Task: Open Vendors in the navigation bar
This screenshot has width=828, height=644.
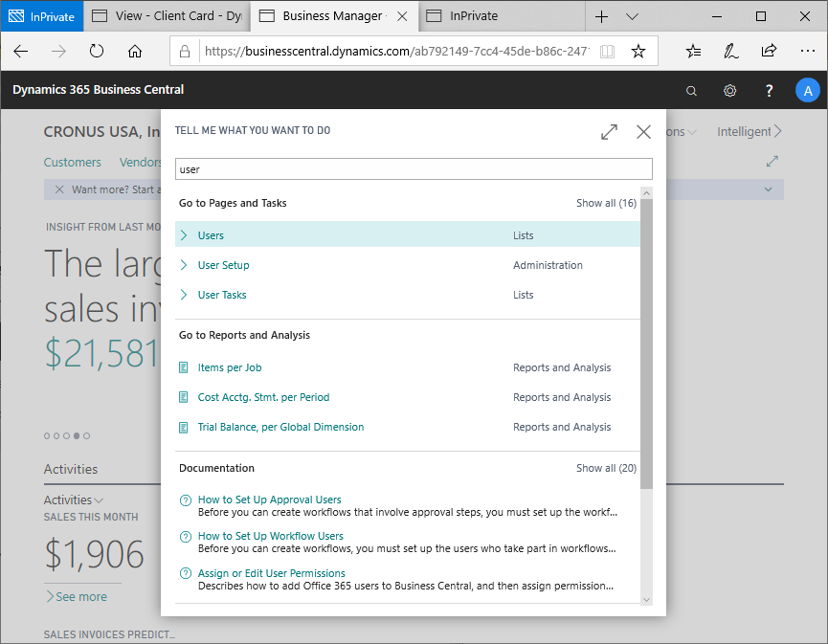Action: tap(141, 162)
